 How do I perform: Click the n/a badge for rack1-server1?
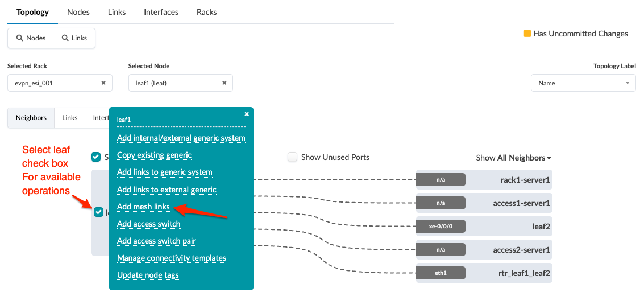[441, 180]
